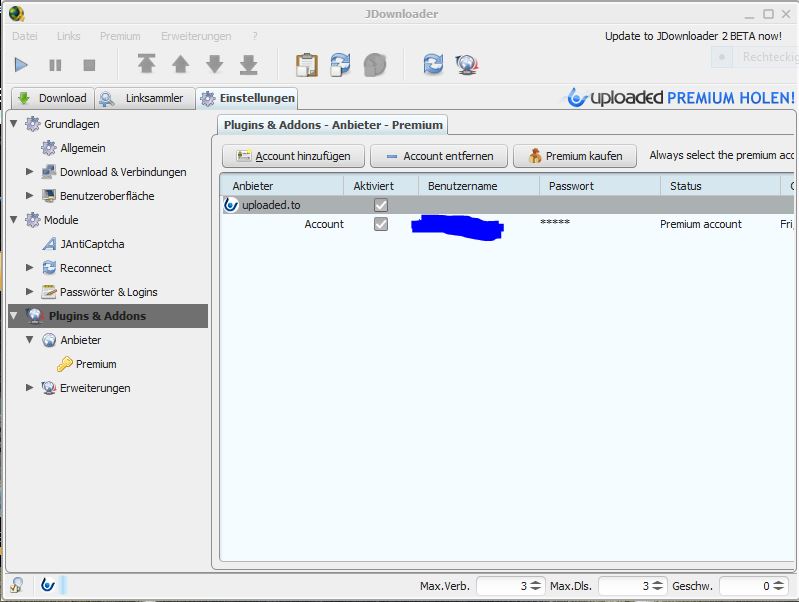This screenshot has height=602, width=799.
Task: Open the JDownloader app logo menu
Action: point(16,13)
